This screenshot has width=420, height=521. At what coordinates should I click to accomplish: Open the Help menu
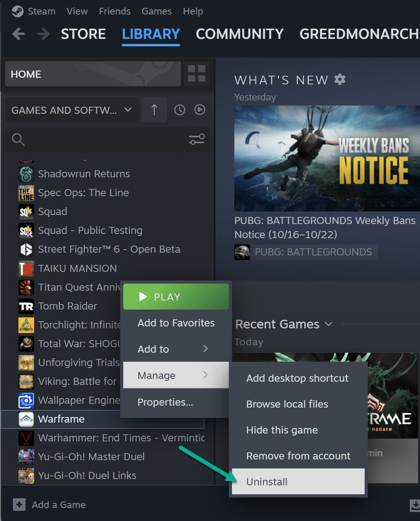[193, 11]
